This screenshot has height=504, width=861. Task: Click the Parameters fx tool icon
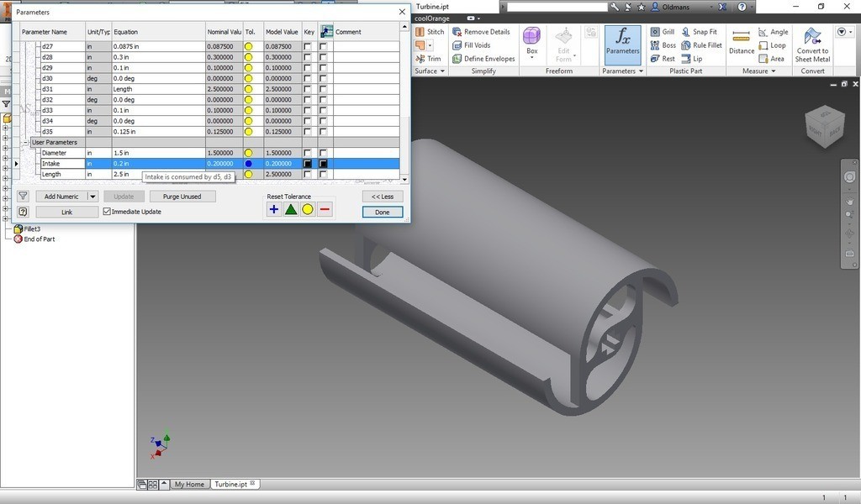coord(622,40)
